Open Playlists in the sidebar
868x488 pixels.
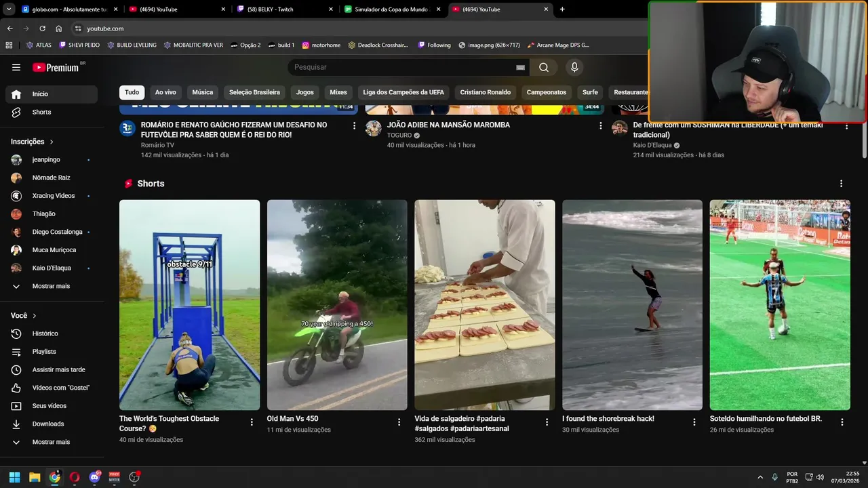point(52,352)
